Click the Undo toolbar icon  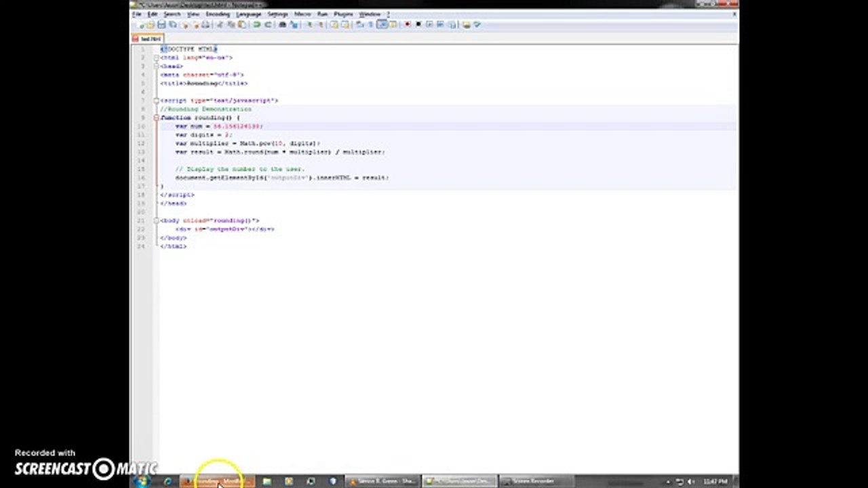point(256,24)
